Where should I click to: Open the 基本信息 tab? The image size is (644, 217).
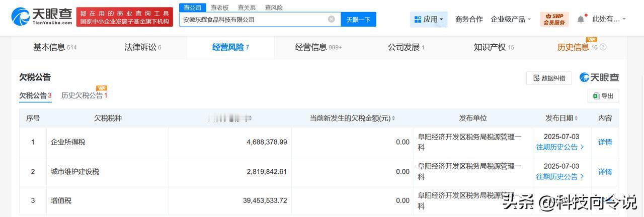point(55,47)
